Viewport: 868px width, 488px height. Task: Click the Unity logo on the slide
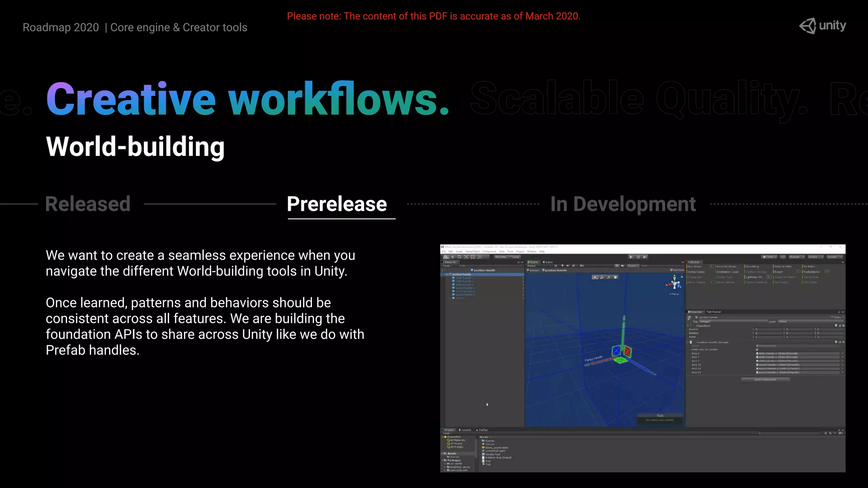(x=823, y=26)
